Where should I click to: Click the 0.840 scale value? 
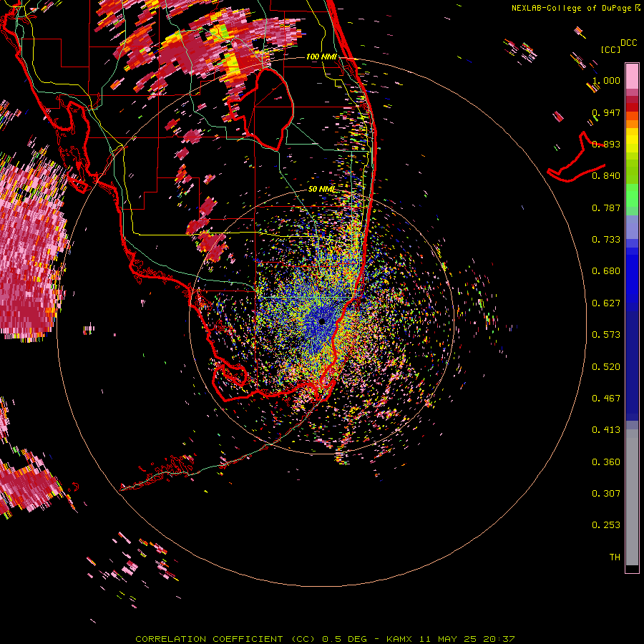click(606, 175)
